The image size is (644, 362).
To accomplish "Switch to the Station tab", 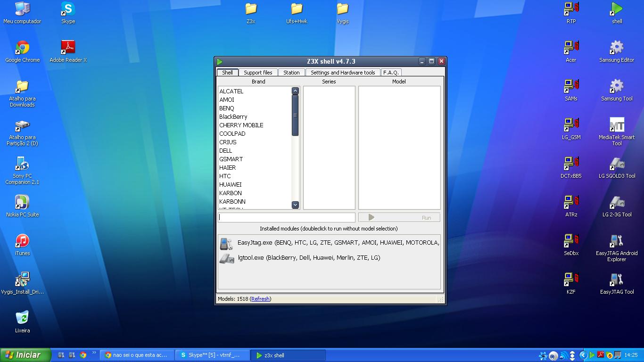I will (x=291, y=73).
